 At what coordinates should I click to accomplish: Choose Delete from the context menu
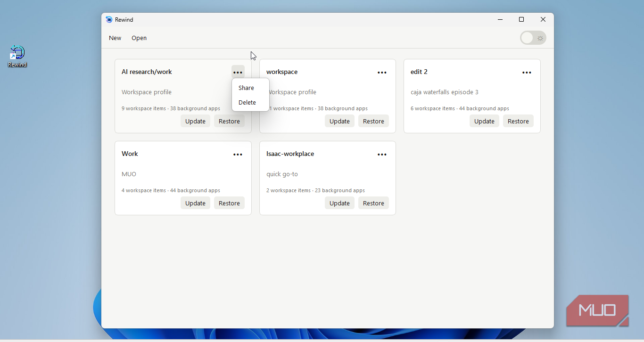(250, 102)
